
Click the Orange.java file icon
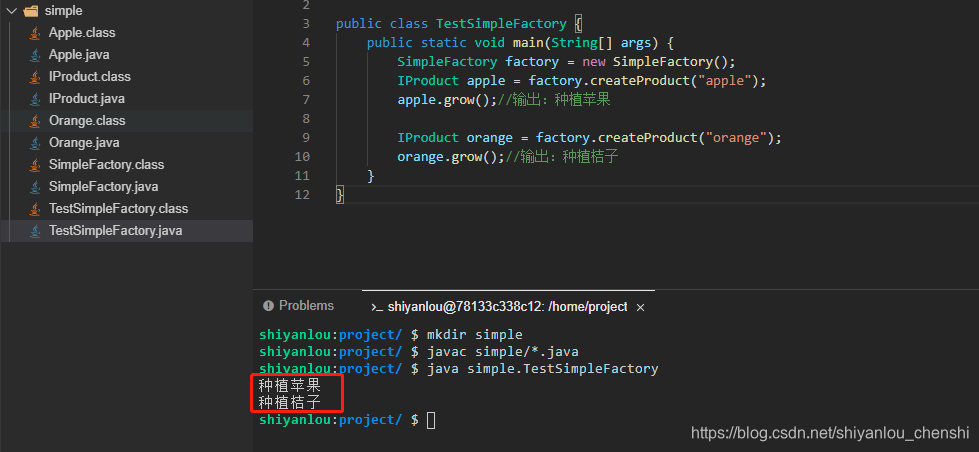click(35, 143)
